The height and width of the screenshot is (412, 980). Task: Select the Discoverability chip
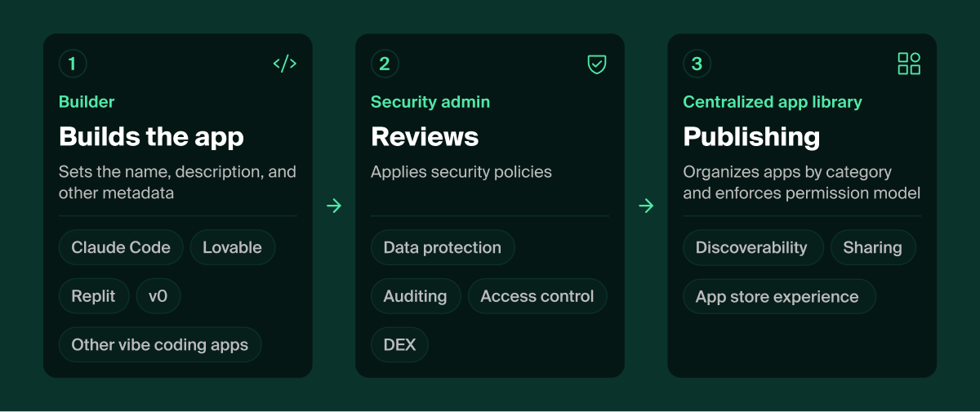(x=751, y=247)
